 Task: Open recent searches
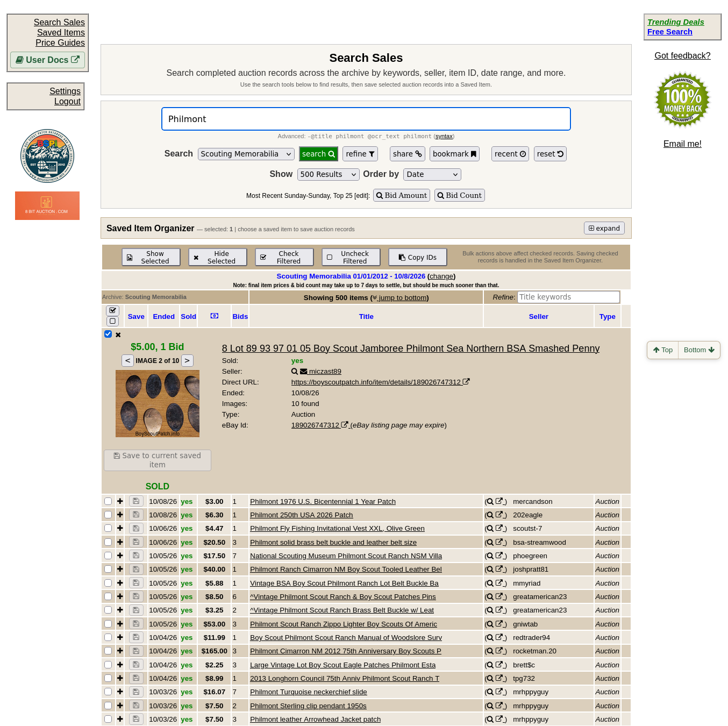point(510,154)
